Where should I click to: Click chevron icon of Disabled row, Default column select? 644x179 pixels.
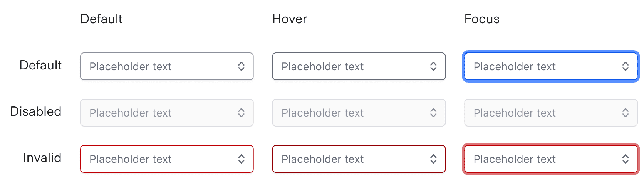point(241,113)
